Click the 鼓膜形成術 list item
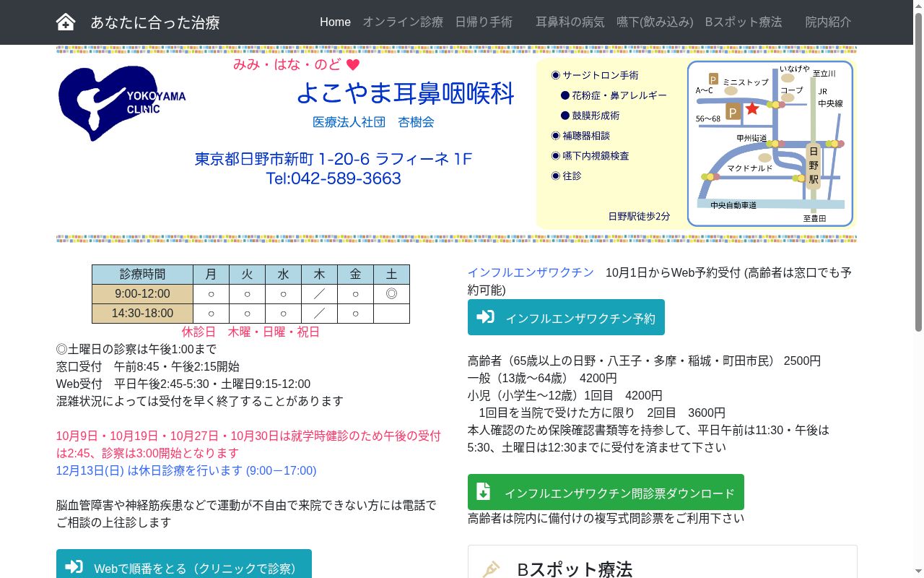924x578 pixels. tap(590, 116)
